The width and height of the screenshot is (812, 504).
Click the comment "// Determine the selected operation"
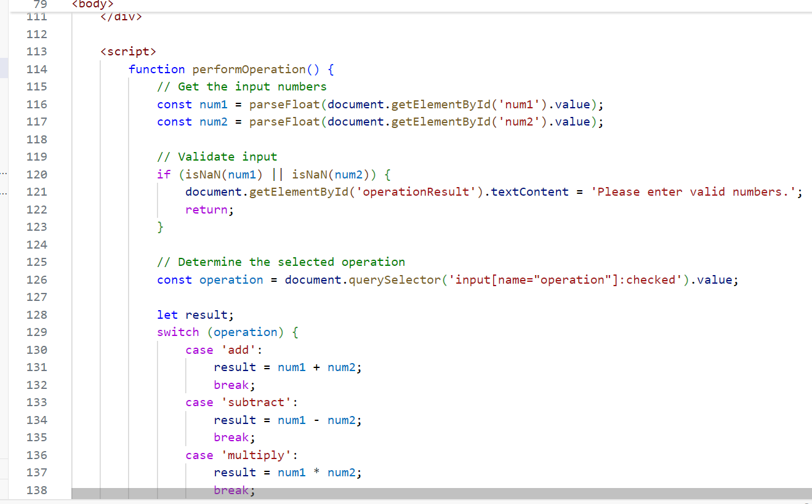point(281,262)
